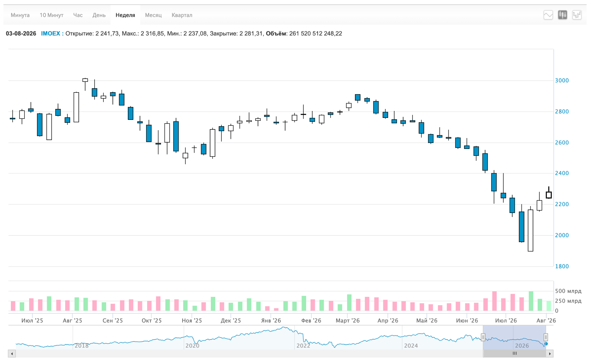Click the Ноя '25 date axis label
The width and height of the screenshot is (591, 364).
[x=192, y=320]
